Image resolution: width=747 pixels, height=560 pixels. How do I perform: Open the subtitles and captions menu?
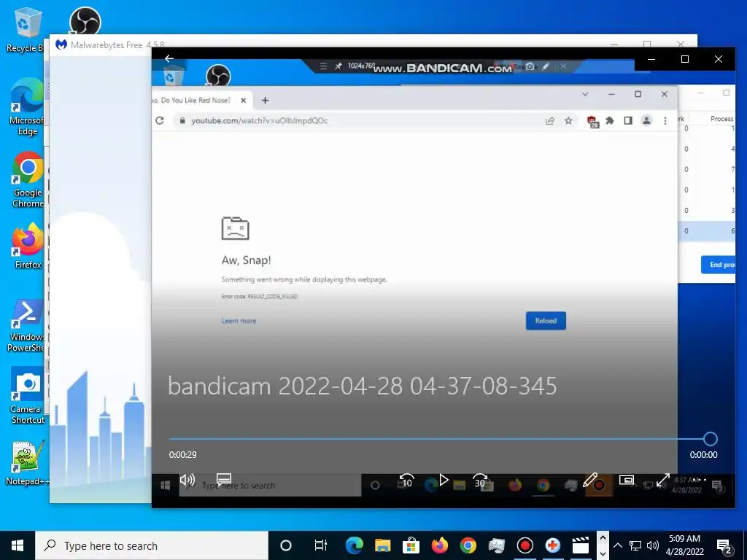coord(224,479)
